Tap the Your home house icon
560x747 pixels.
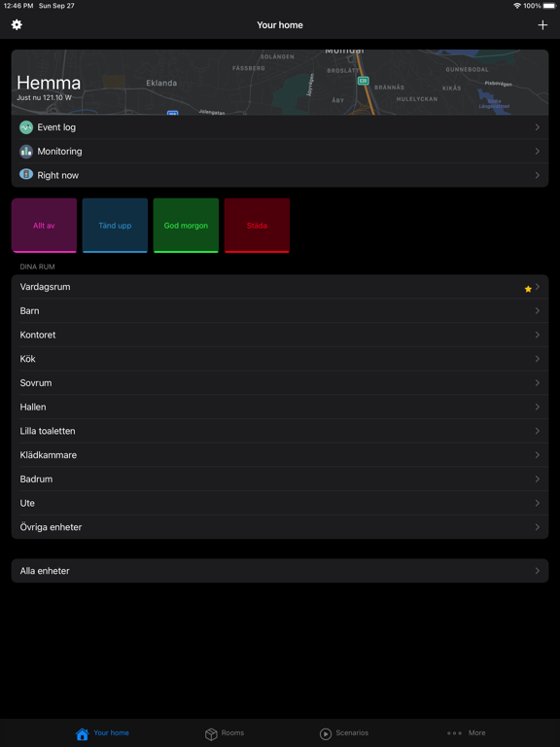(x=83, y=733)
